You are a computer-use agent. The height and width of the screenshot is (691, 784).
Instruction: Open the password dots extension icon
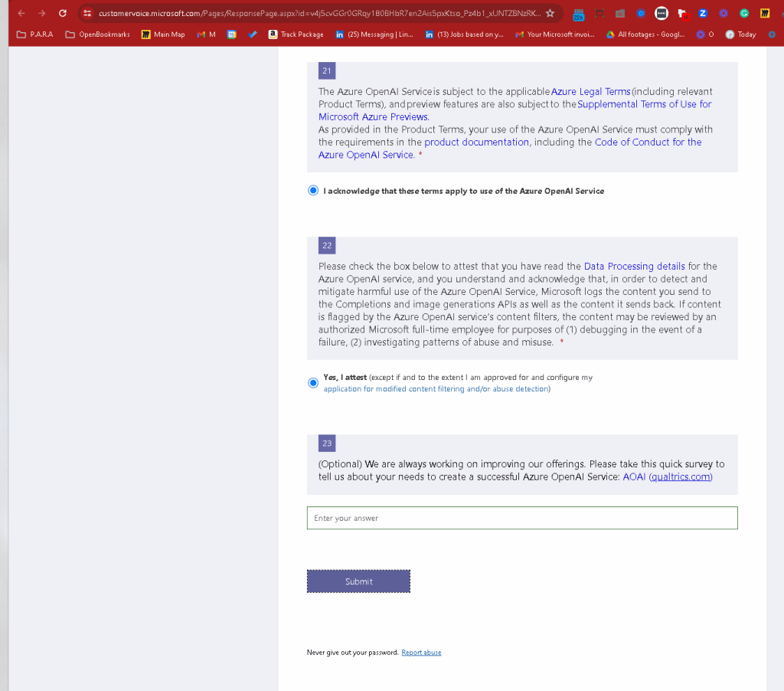pyautogui.click(x=661, y=14)
